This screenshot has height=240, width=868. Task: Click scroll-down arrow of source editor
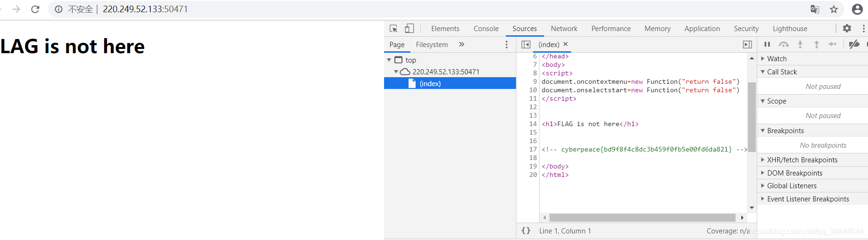(752, 208)
